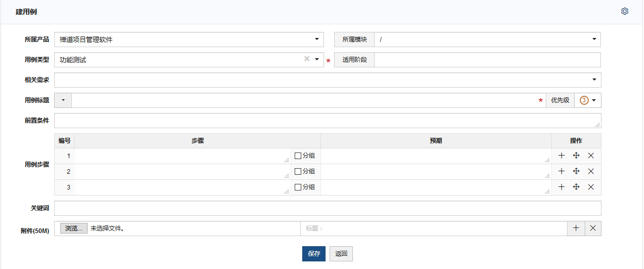
Task: Click the 保存 save button
Action: (x=314, y=254)
